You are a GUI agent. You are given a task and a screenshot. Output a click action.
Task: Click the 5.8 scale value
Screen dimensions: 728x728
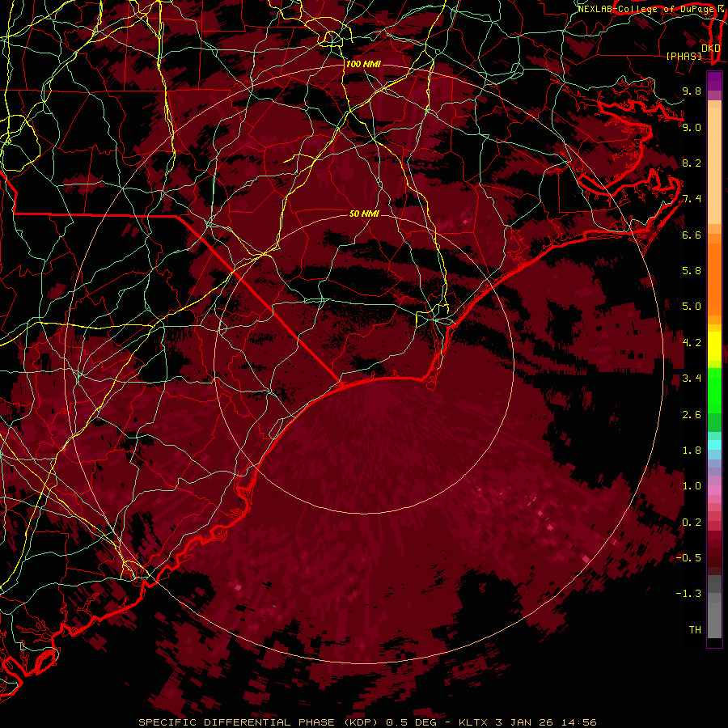click(692, 271)
